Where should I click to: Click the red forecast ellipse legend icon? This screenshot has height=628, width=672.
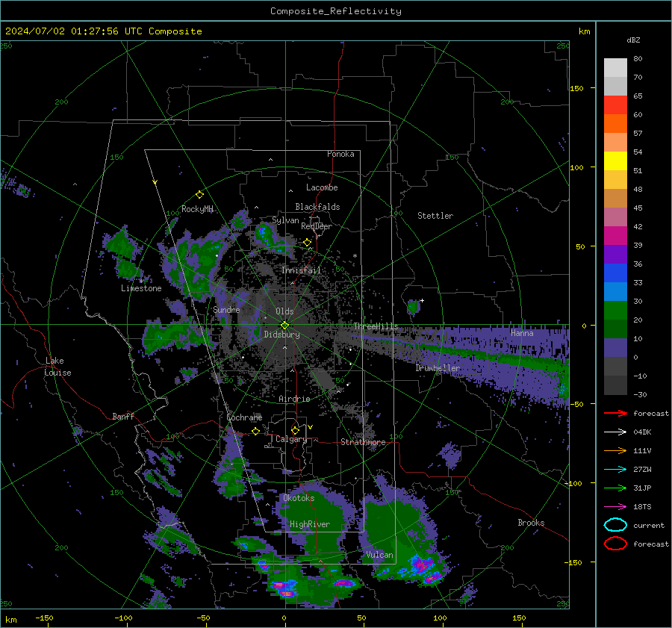pos(615,544)
